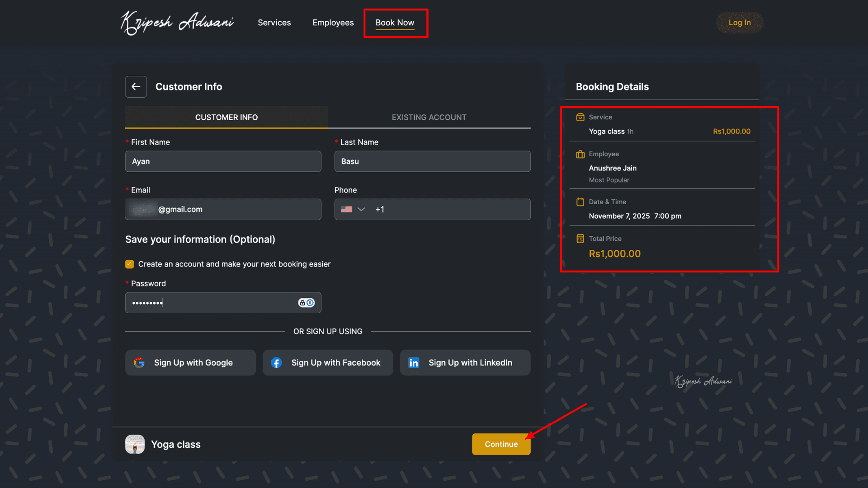Click the password manager icon in Password field
This screenshot has height=488, width=868.
306,303
